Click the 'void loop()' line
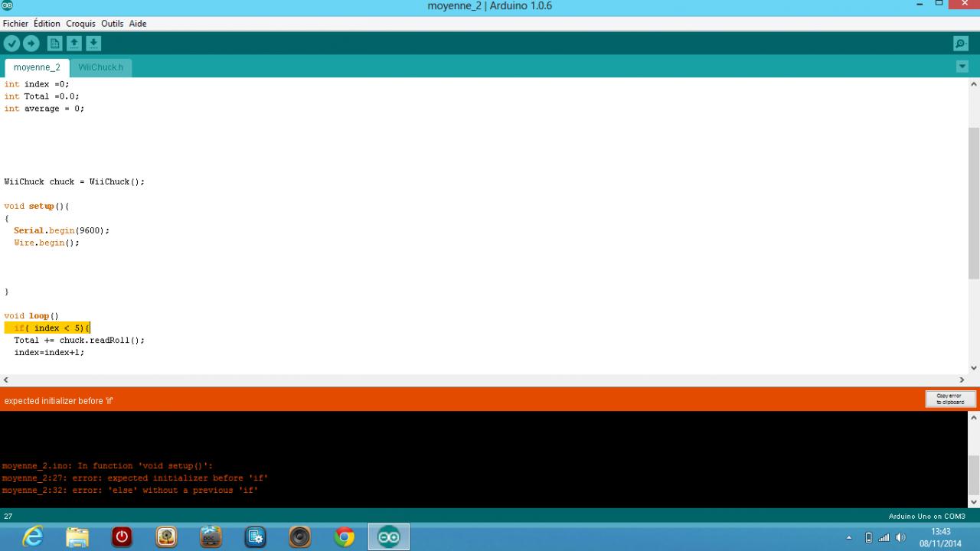 point(31,316)
